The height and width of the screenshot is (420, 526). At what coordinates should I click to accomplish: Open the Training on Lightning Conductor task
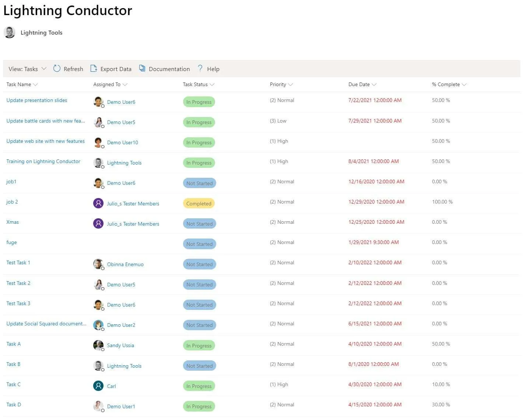[43, 161]
